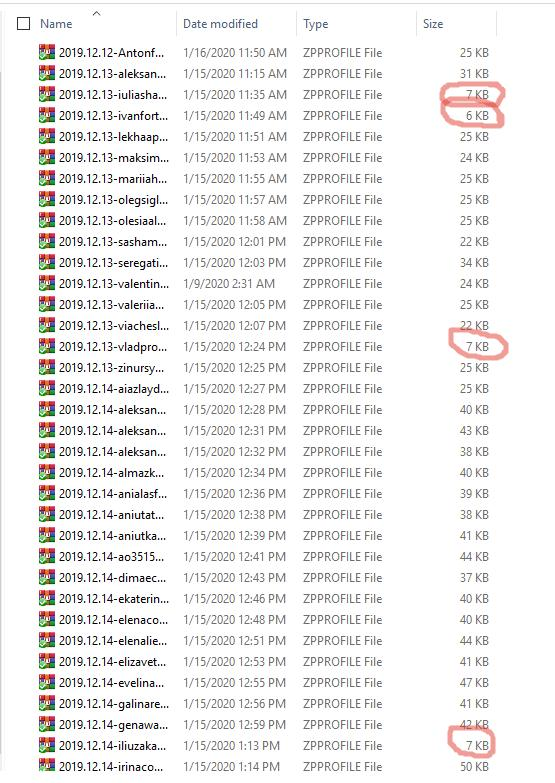This screenshot has width=555, height=783.
Task: Click the 2019.12.14-iliuzaka file icon
Action: tap(46, 746)
